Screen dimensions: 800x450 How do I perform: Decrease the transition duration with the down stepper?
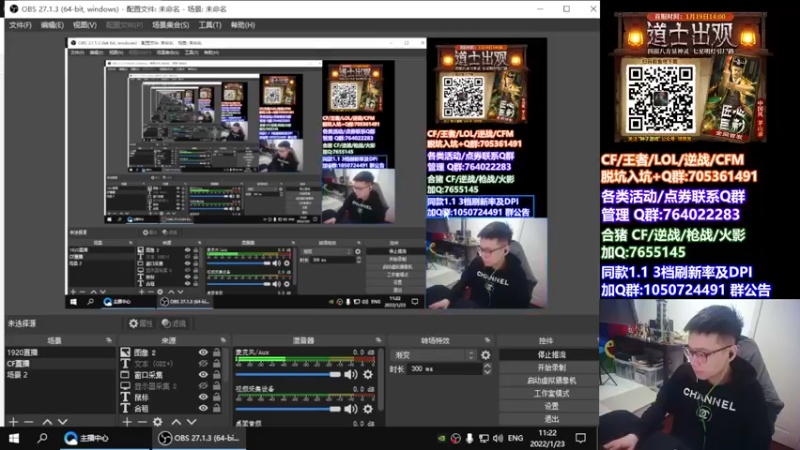pyautogui.click(x=487, y=372)
